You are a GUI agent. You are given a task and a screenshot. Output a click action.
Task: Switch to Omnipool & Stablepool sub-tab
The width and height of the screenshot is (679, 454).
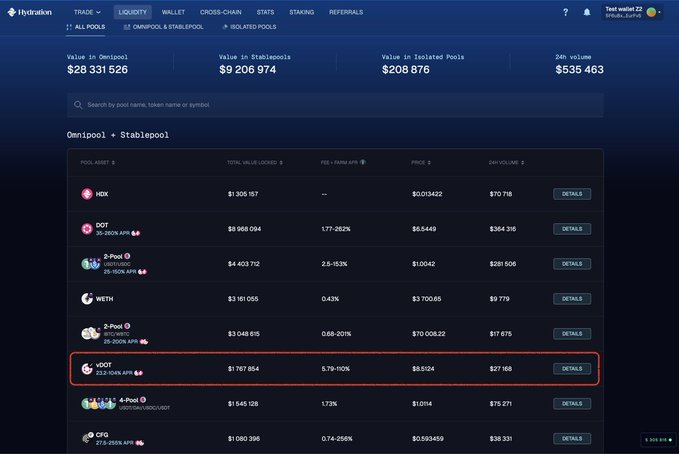pos(163,27)
